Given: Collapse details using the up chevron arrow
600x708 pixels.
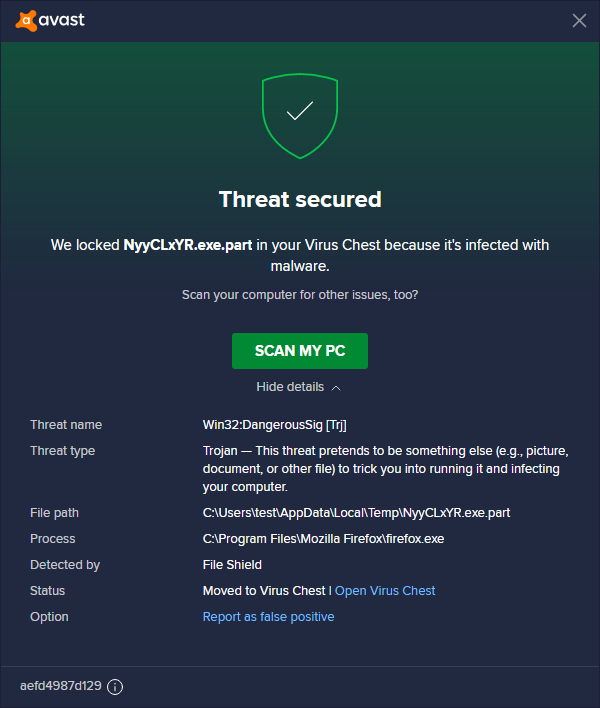Looking at the screenshot, I should tap(336, 387).
